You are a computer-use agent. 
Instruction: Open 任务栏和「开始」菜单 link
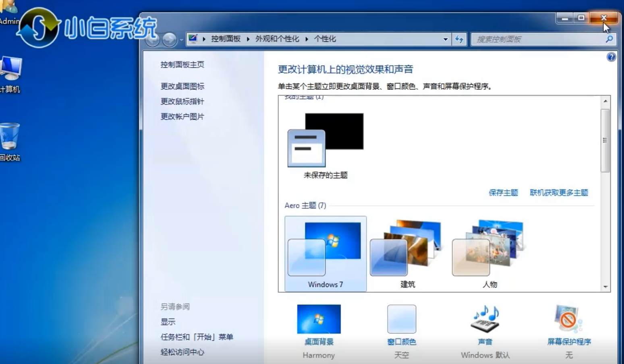point(197,337)
